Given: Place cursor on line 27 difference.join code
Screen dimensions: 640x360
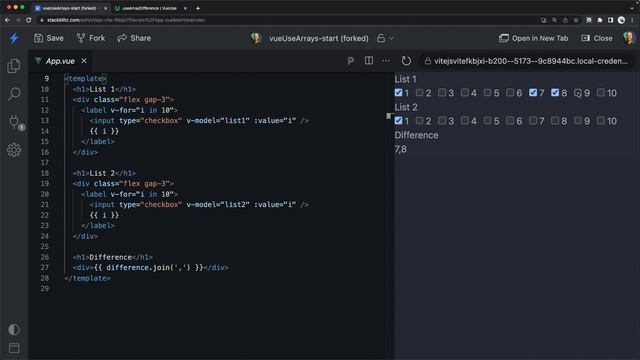Looking at the screenshot, I should 149,268.
